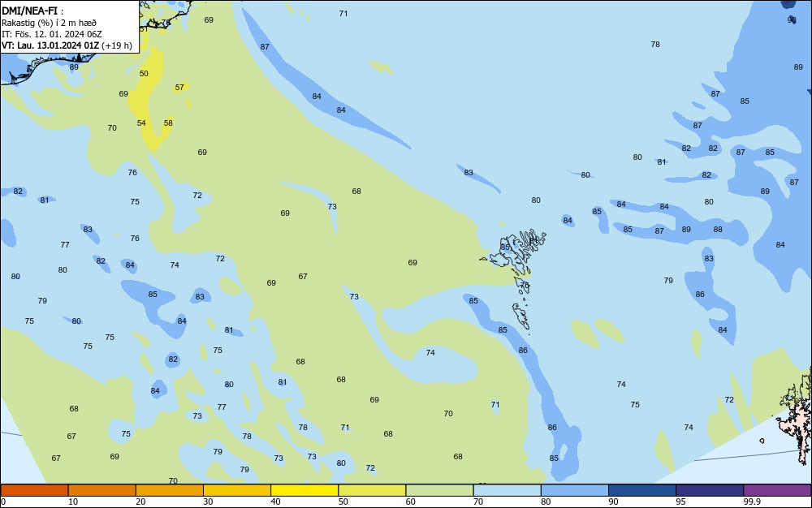
Task: Click the orange 10–20 legend swatch
Action: point(102,490)
